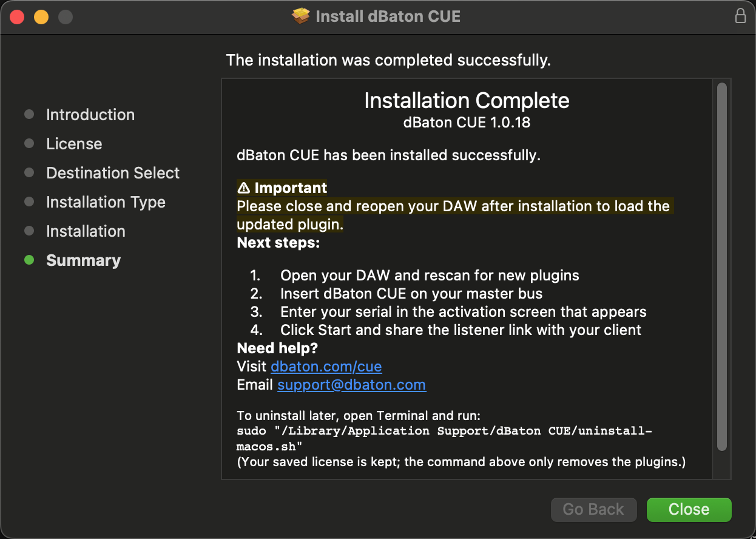Click the yellow minimize window button
Image resolution: width=756 pixels, height=539 pixels.
coord(41,17)
